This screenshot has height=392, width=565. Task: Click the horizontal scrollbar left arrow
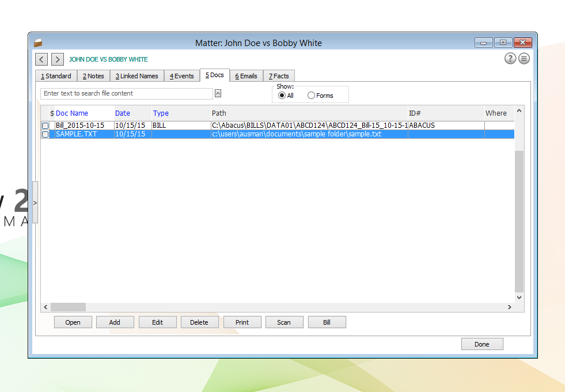[x=45, y=307]
